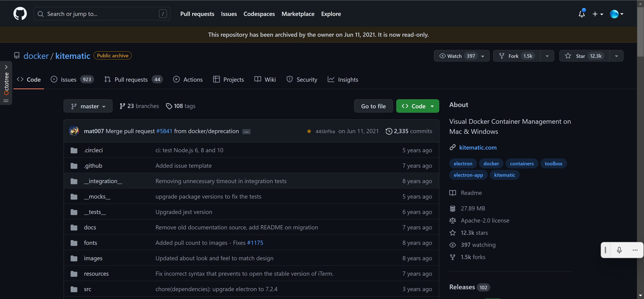Click the .circleci folder icon
The height and width of the screenshot is (299, 644).
[74, 150]
